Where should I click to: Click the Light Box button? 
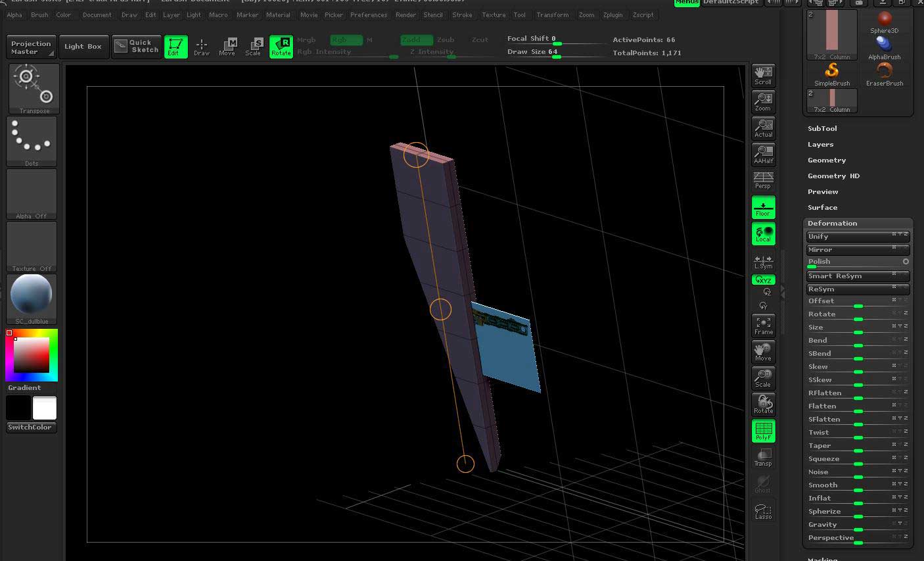pos(83,47)
